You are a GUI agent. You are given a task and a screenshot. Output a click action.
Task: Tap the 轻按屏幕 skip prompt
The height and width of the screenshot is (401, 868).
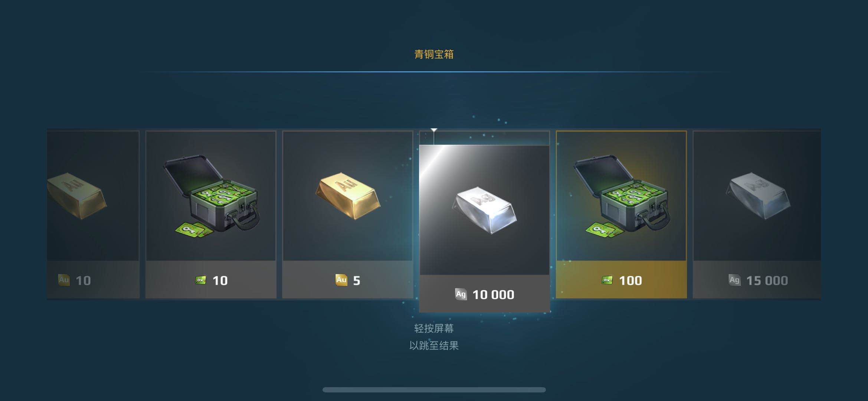pos(434,328)
